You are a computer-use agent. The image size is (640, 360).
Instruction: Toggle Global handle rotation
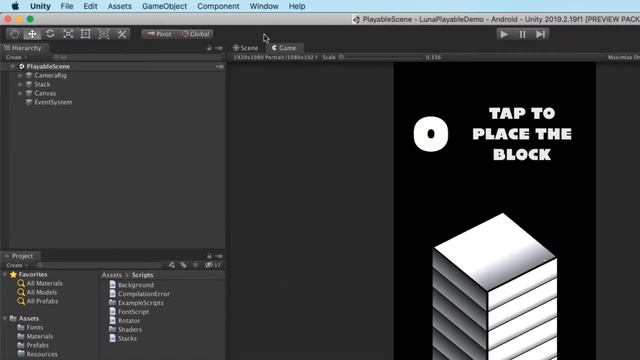click(196, 34)
